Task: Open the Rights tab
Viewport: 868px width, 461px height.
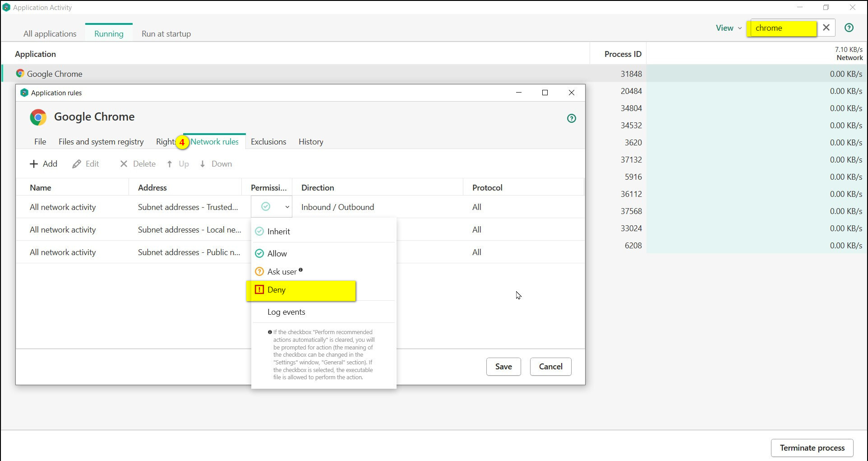Action: coord(165,142)
